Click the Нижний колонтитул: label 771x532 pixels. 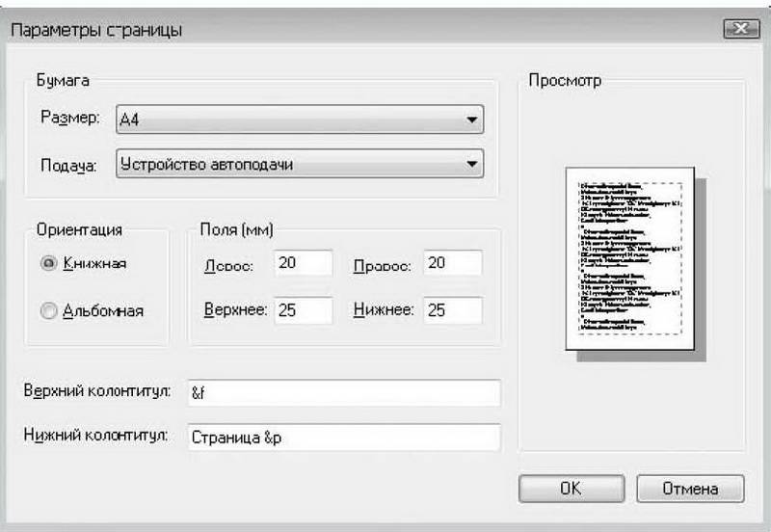pos(96,435)
